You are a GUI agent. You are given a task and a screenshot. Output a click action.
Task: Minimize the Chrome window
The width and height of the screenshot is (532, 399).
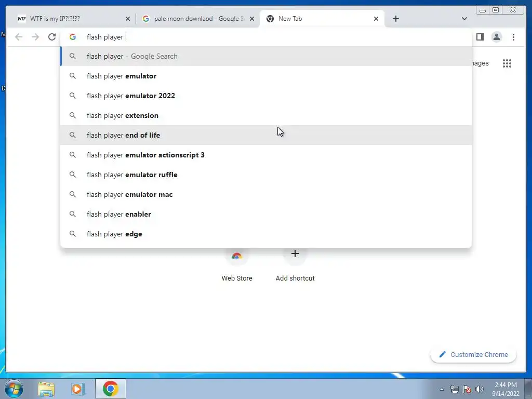[x=483, y=10]
